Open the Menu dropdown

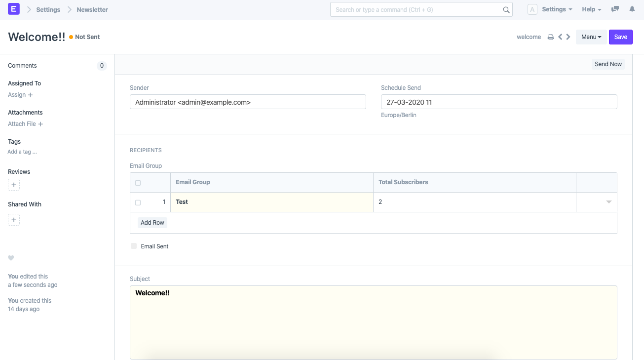pos(591,37)
